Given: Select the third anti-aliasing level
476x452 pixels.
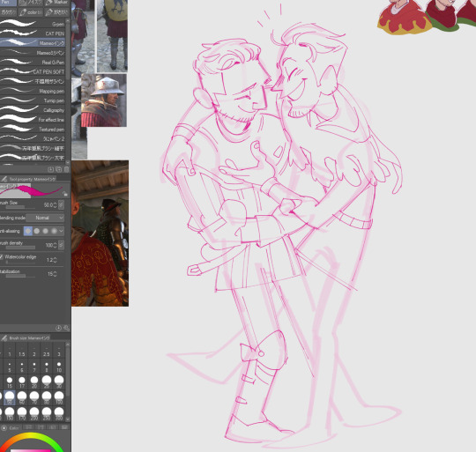Looking at the screenshot, I should pyautogui.click(x=46, y=231).
